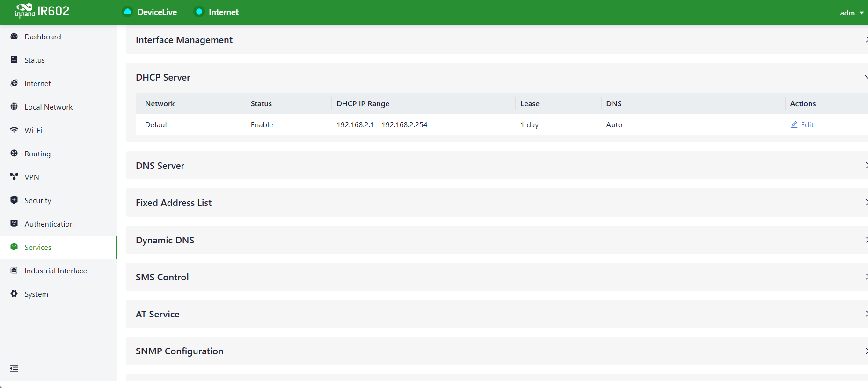Viewport: 868px width, 388px height.
Task: Click the Internet status indicator icon
Action: (x=199, y=12)
